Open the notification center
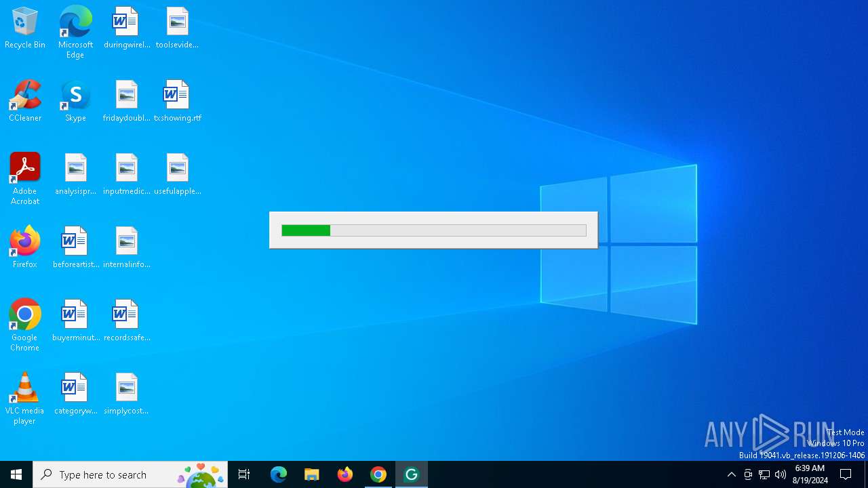The image size is (868, 488). pyautogui.click(x=846, y=474)
